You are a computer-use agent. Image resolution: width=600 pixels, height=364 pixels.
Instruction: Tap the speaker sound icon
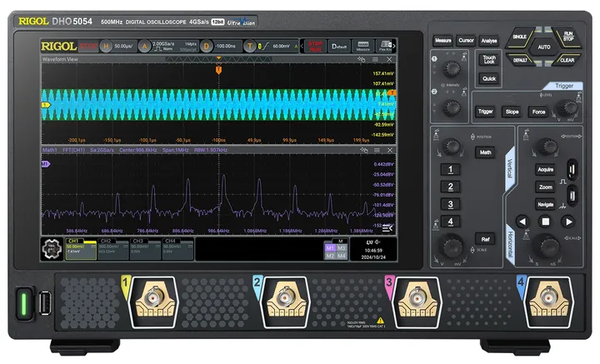[x=378, y=242]
